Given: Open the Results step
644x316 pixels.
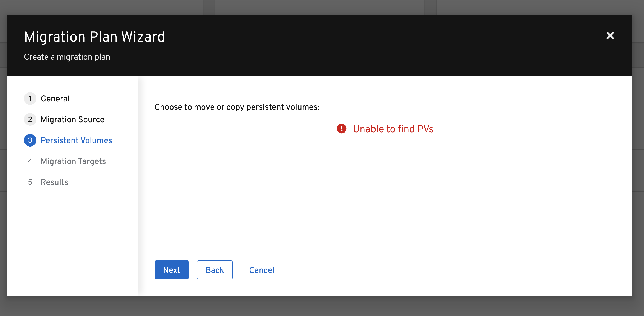Looking at the screenshot, I should click(54, 182).
